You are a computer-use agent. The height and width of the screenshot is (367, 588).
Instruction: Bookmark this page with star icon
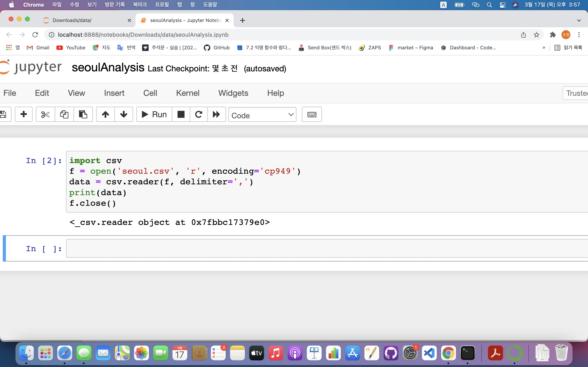(536, 35)
